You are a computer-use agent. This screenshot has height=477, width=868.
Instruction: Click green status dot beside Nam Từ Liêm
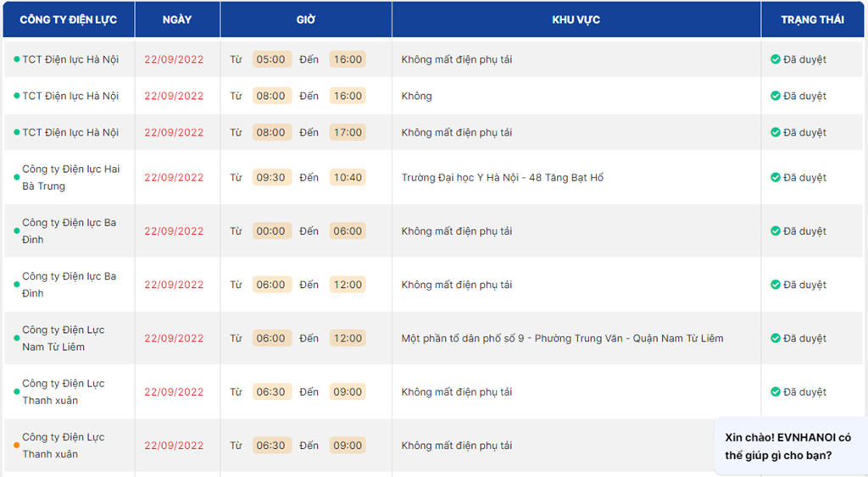(17, 338)
